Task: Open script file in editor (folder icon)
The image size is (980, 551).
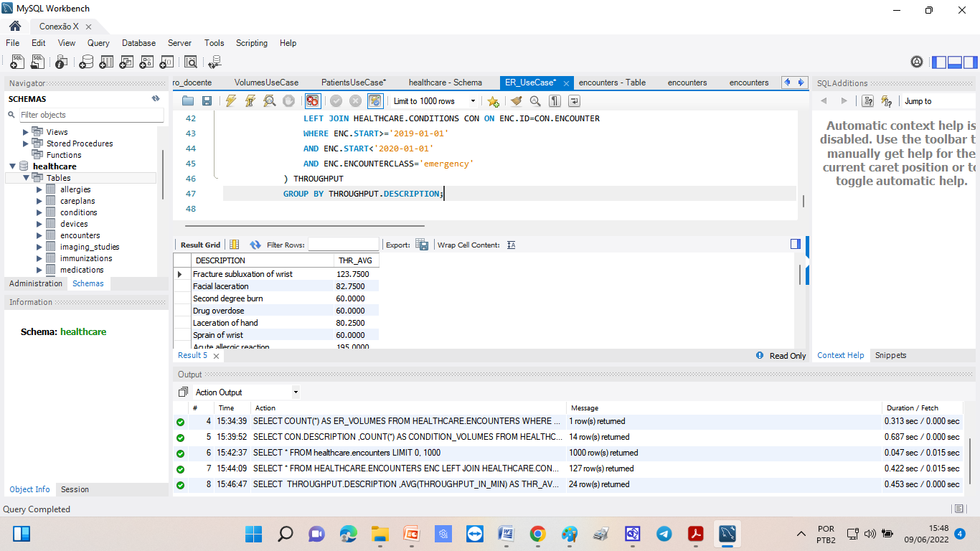Action: tap(188, 101)
